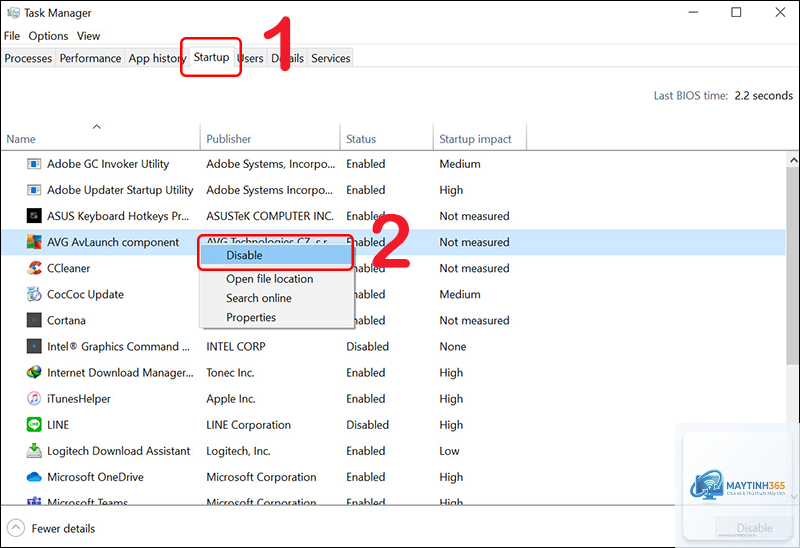Open the Options menu

point(48,36)
